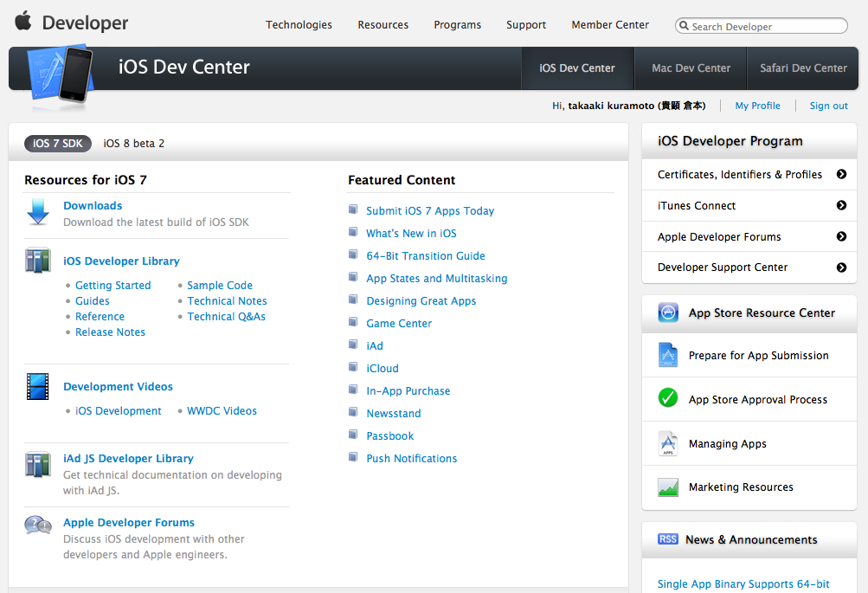This screenshot has height=593, width=868.
Task: Open the Apple Developer Forums heading link in Resources
Action: [129, 523]
